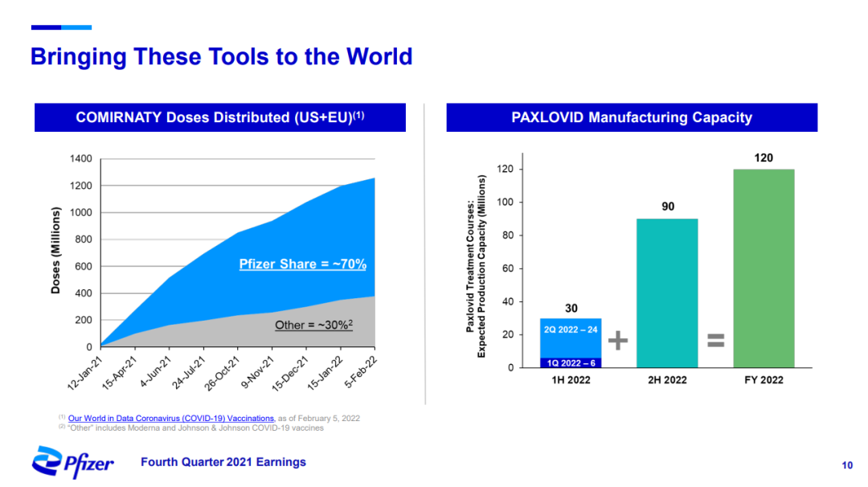Click the Paxlovid Treatment Courses axis title
The width and height of the screenshot is (868, 487).
point(476,266)
